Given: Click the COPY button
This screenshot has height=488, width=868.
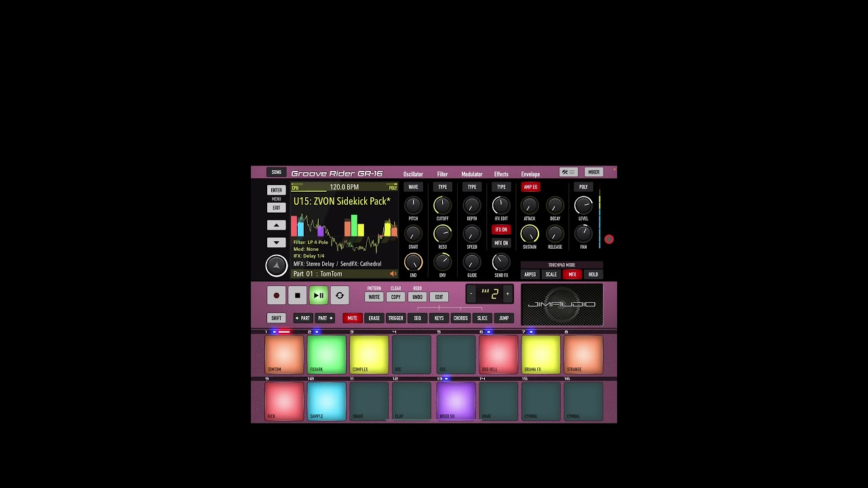Looking at the screenshot, I should coord(396,297).
